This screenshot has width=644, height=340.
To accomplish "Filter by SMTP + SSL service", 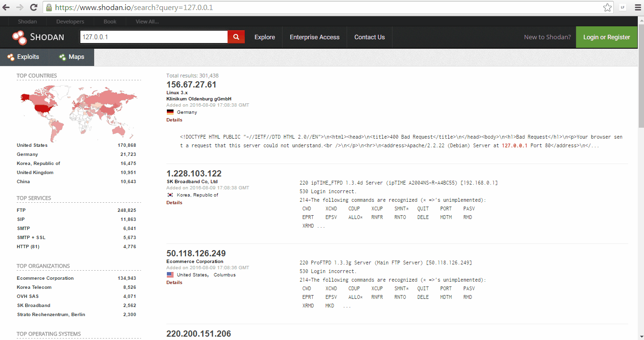I will 31,238.
